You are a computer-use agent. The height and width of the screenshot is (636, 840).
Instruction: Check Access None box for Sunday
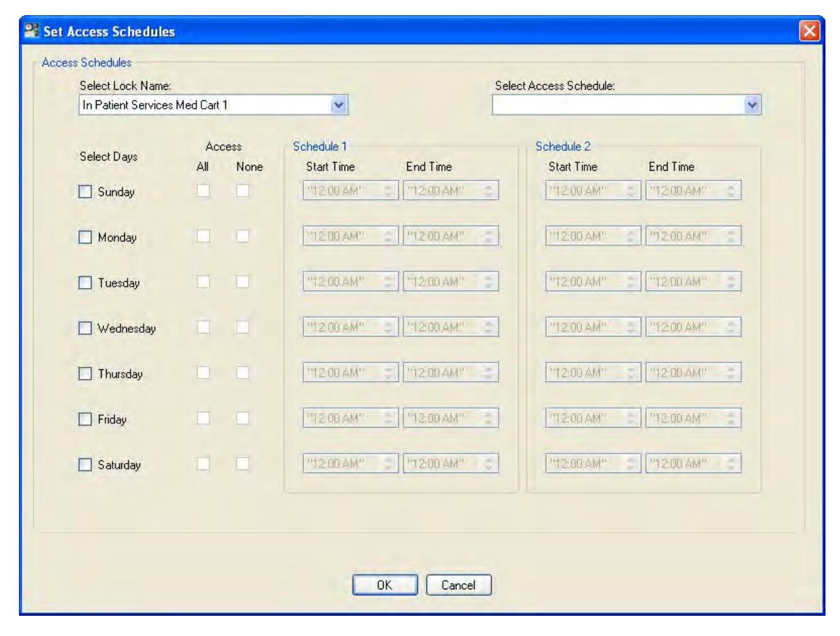(243, 190)
